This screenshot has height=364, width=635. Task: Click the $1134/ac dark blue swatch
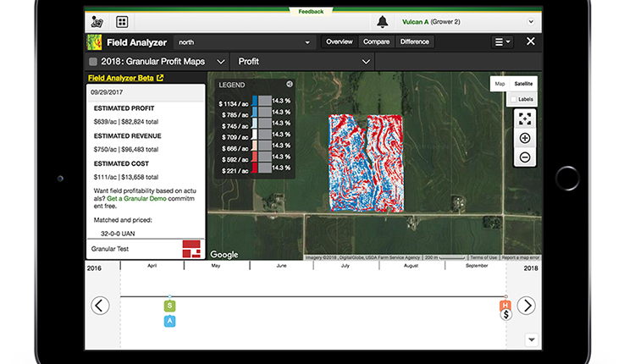[254, 101]
